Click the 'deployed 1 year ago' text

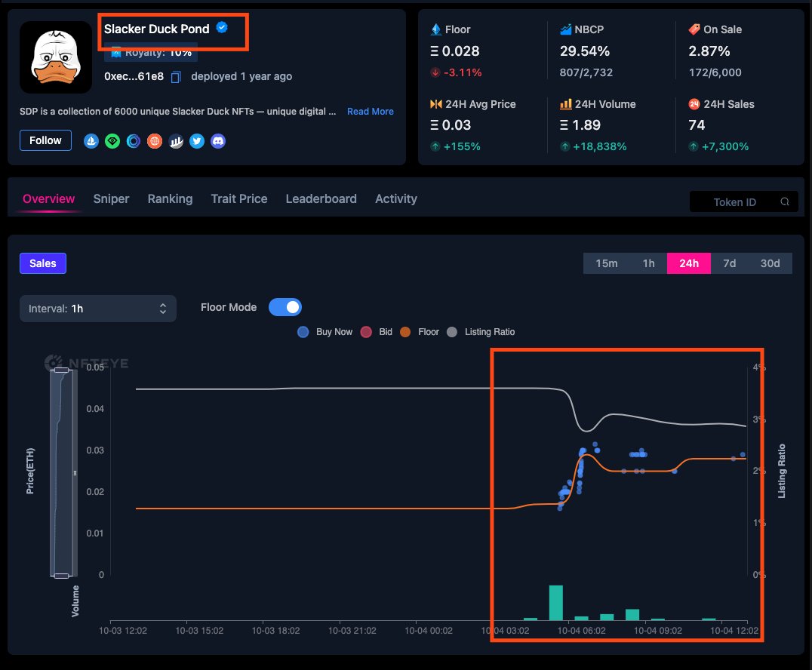point(241,77)
